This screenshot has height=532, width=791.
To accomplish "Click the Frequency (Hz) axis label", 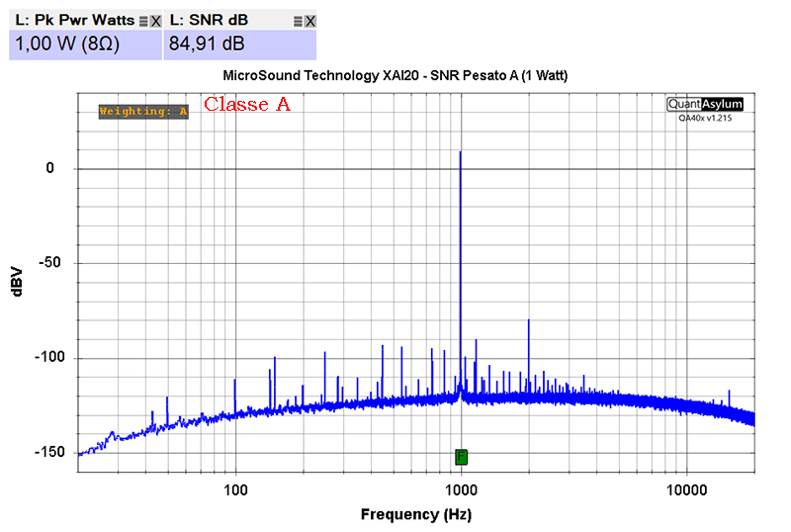I will coord(416,515).
